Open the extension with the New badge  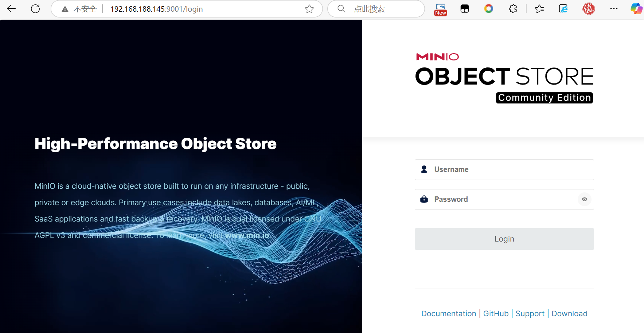(441, 9)
